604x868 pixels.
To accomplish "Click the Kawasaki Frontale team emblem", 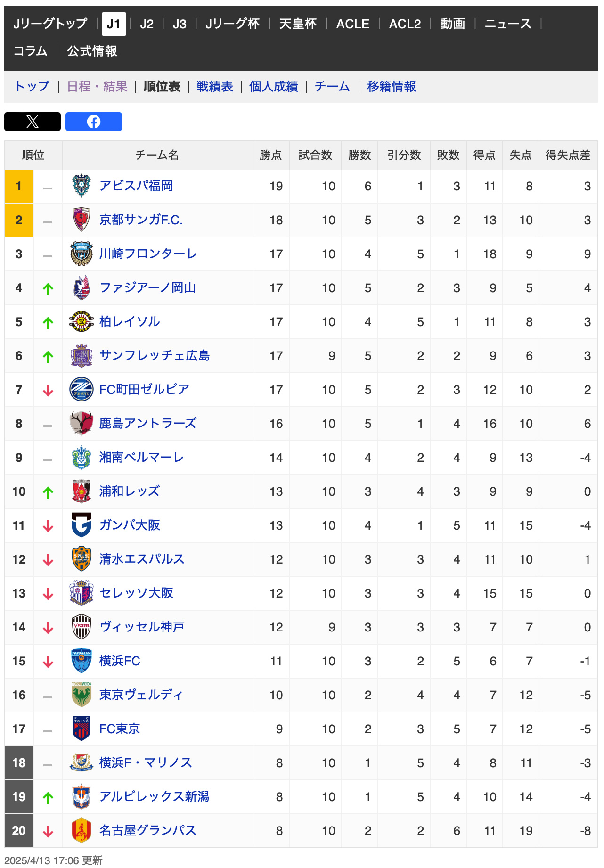I will tap(81, 254).
